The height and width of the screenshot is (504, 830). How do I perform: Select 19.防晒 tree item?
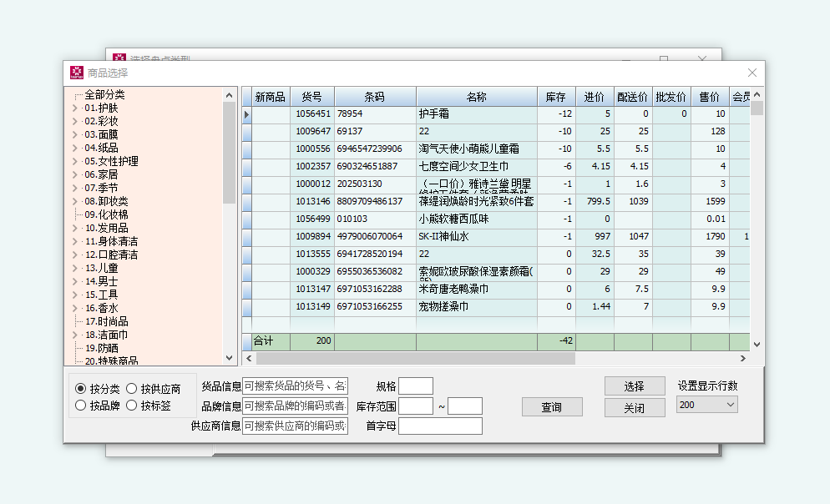coord(102,348)
